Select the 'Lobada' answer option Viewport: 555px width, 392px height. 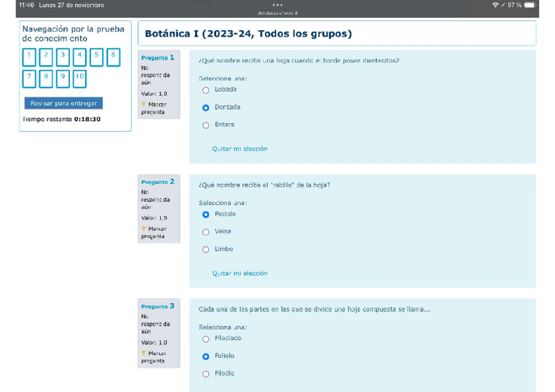point(206,90)
